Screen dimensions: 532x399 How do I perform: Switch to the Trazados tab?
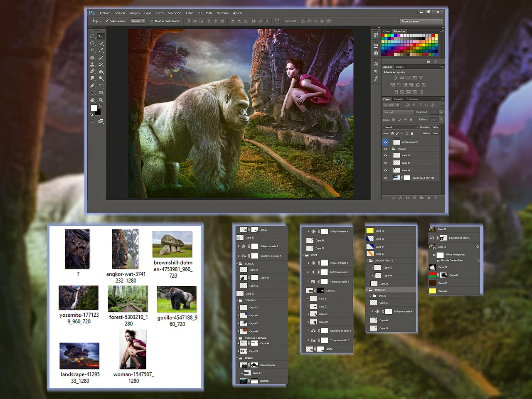tap(413, 99)
